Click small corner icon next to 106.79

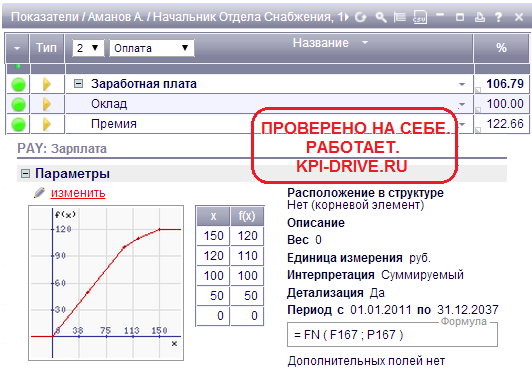point(478,90)
